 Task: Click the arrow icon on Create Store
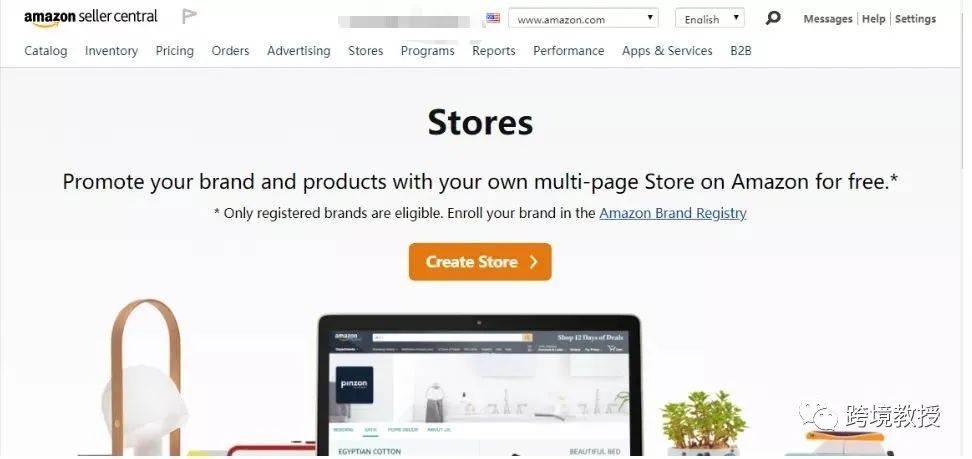[x=533, y=262]
